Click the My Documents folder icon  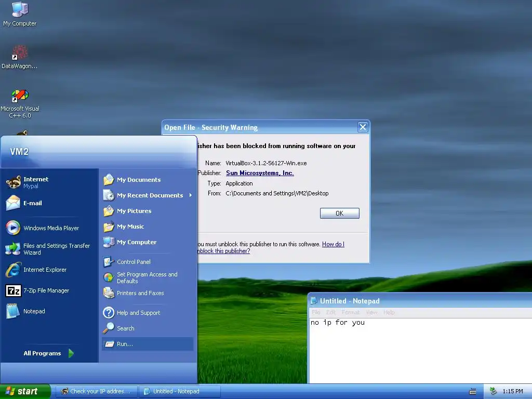pyautogui.click(x=109, y=179)
